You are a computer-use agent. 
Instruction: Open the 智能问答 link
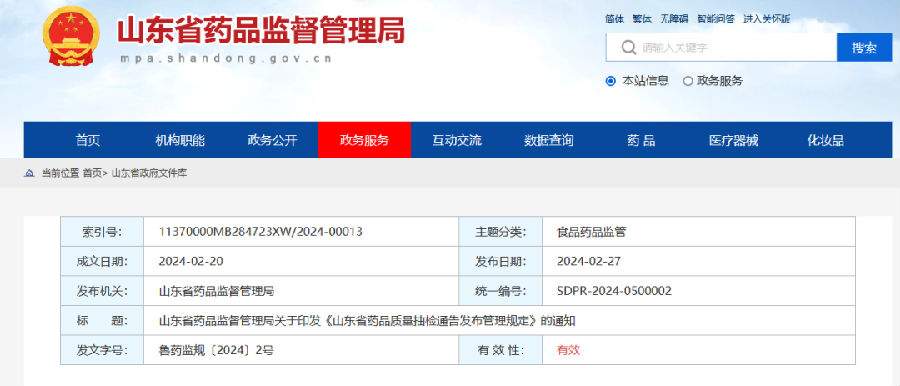[x=716, y=19]
